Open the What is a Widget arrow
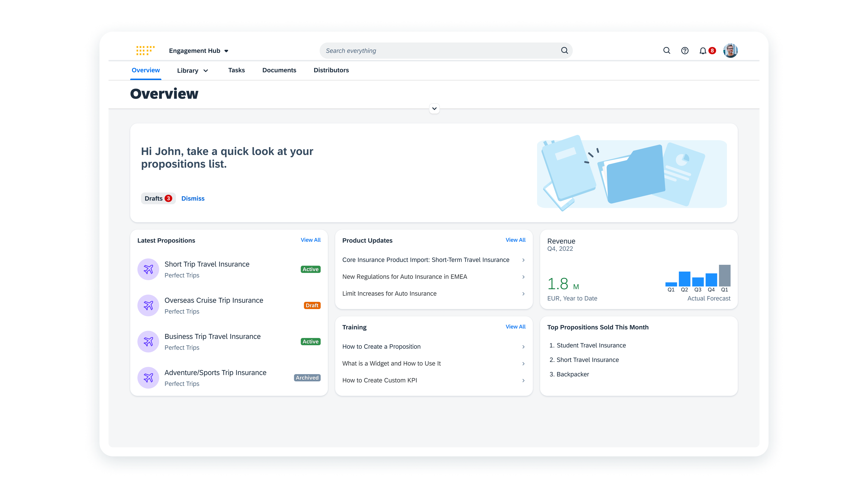 (x=523, y=364)
